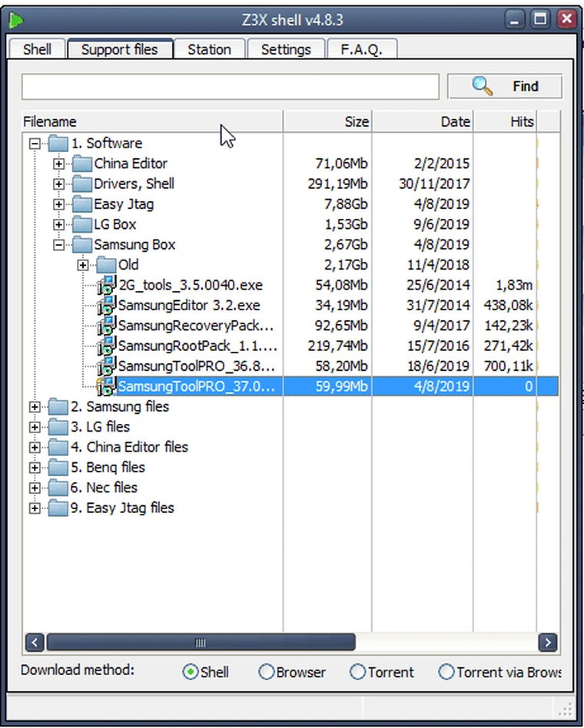584x728 pixels.
Task: Expand the China Editor tree node
Action: point(58,164)
